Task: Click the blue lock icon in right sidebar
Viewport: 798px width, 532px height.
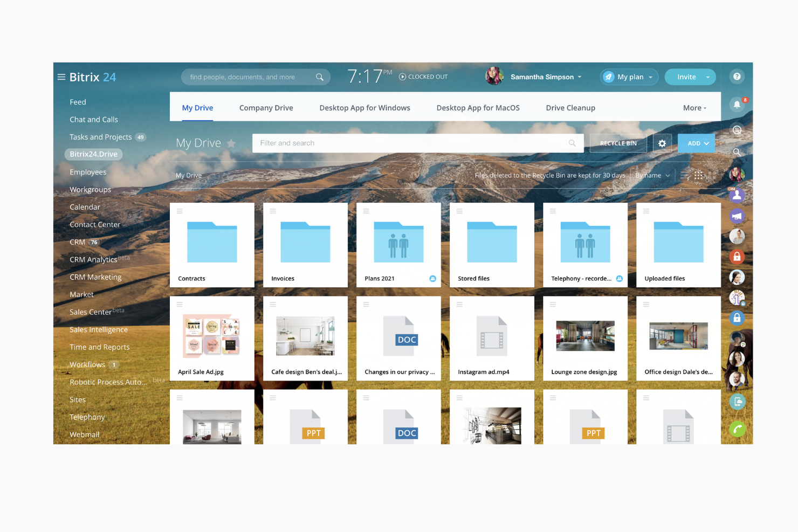Action: click(x=737, y=318)
